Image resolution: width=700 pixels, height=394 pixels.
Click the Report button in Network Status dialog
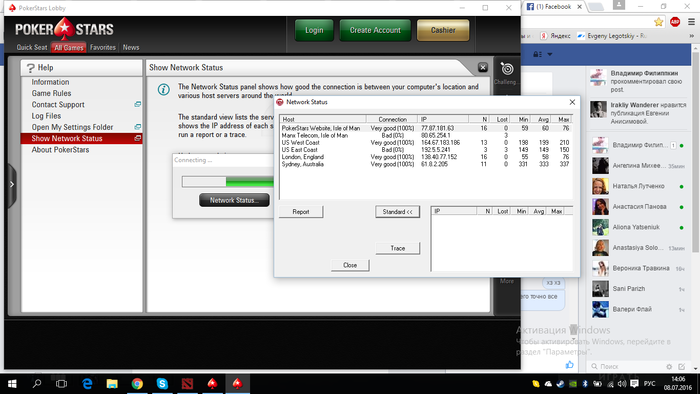point(300,212)
